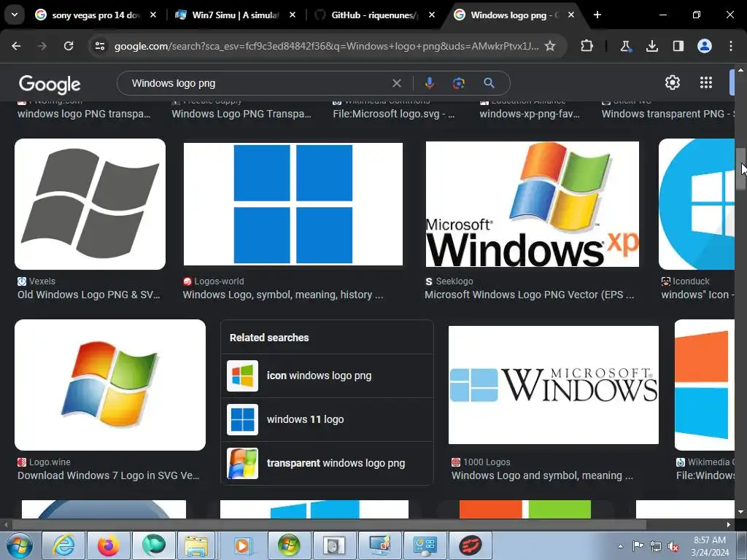Open Google quick settings gear
This screenshot has width=747, height=560.
point(672,83)
